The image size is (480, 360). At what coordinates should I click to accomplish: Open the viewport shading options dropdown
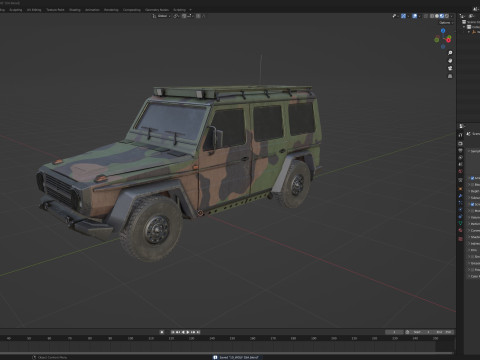pos(451,16)
